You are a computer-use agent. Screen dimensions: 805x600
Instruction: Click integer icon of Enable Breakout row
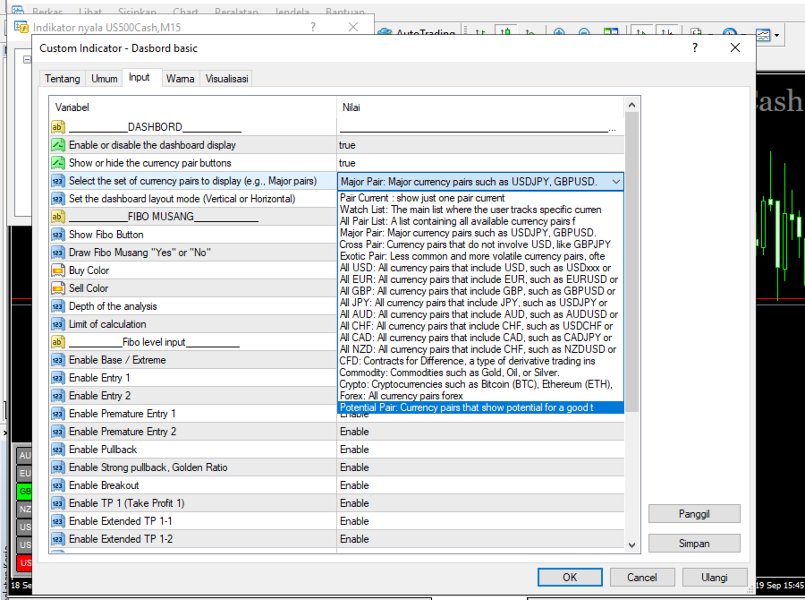[x=58, y=486]
